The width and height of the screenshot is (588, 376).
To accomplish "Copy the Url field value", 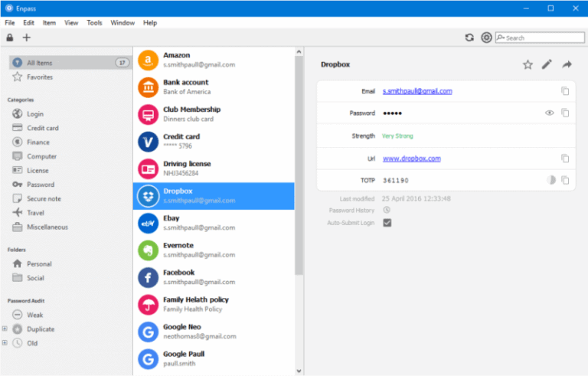I will tap(565, 159).
